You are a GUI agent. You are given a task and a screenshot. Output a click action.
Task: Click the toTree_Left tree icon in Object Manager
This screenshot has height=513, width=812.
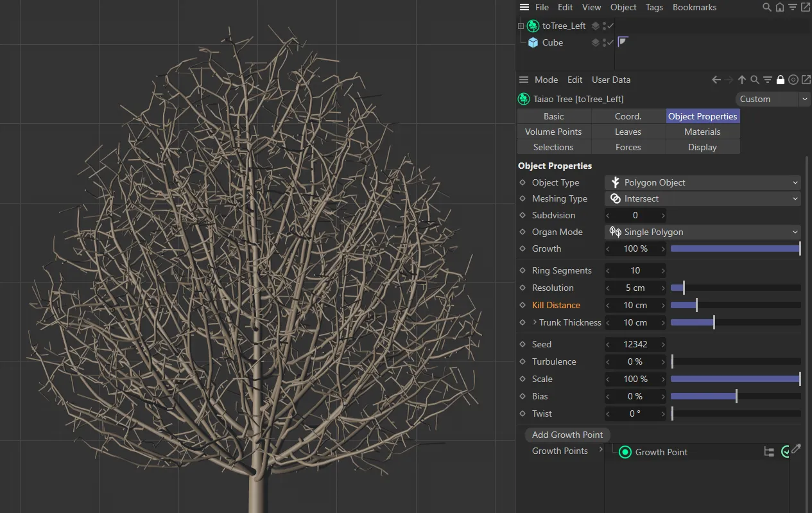pos(533,26)
